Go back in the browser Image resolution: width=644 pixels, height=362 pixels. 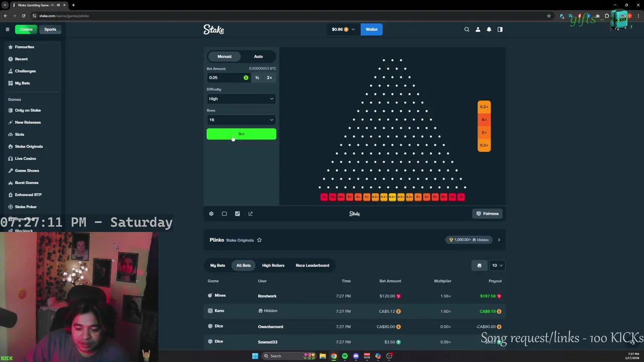[x=6, y=16]
